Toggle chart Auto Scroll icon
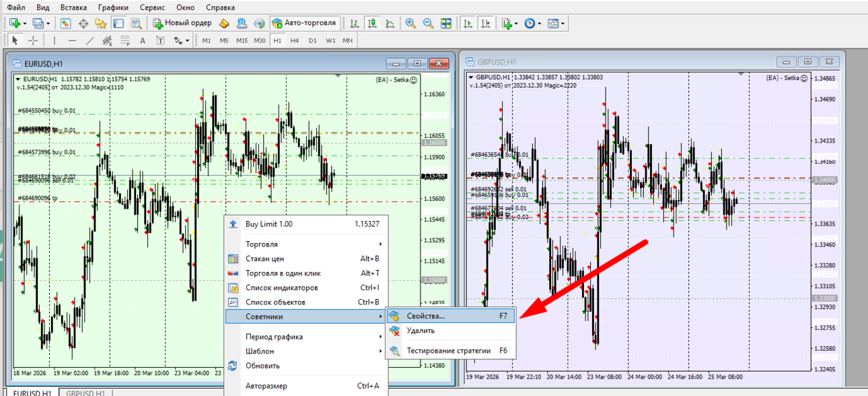The image size is (868, 396). pyautogui.click(x=468, y=23)
